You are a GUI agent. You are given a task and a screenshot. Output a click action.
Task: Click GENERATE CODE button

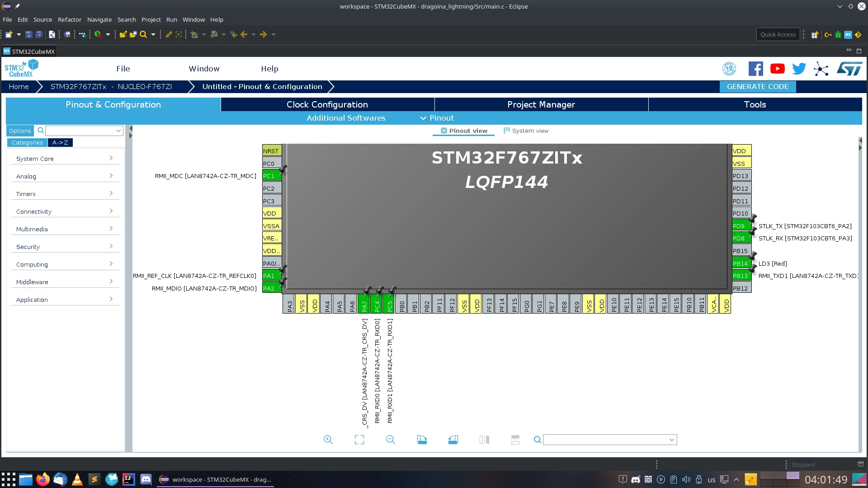(x=758, y=87)
